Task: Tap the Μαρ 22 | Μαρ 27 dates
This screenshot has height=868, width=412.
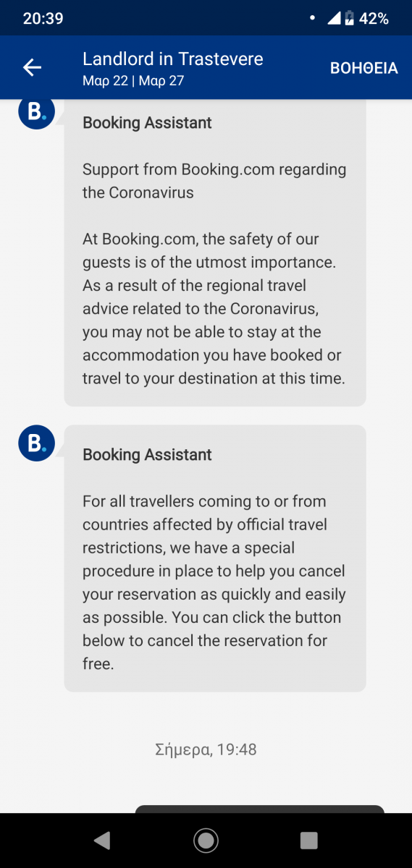Action: (x=133, y=80)
